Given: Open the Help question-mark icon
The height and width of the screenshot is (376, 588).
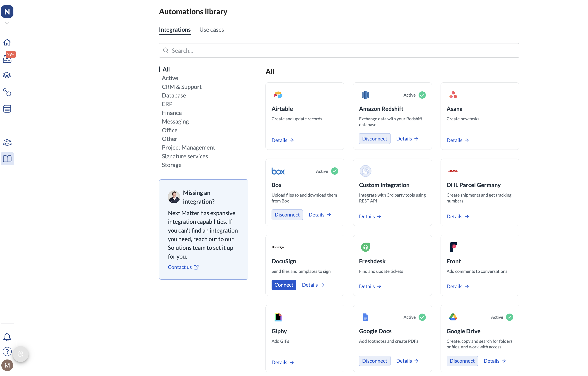Looking at the screenshot, I should coord(7,352).
